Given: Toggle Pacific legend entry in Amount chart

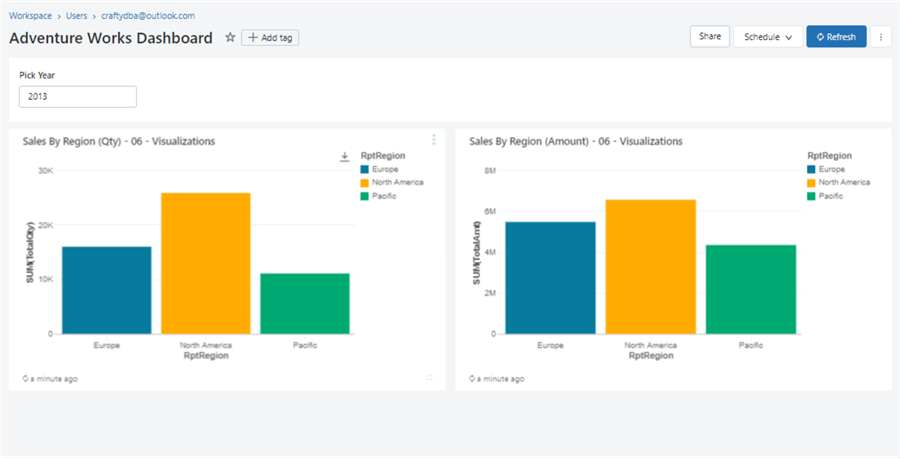Looking at the screenshot, I should tap(825, 196).
